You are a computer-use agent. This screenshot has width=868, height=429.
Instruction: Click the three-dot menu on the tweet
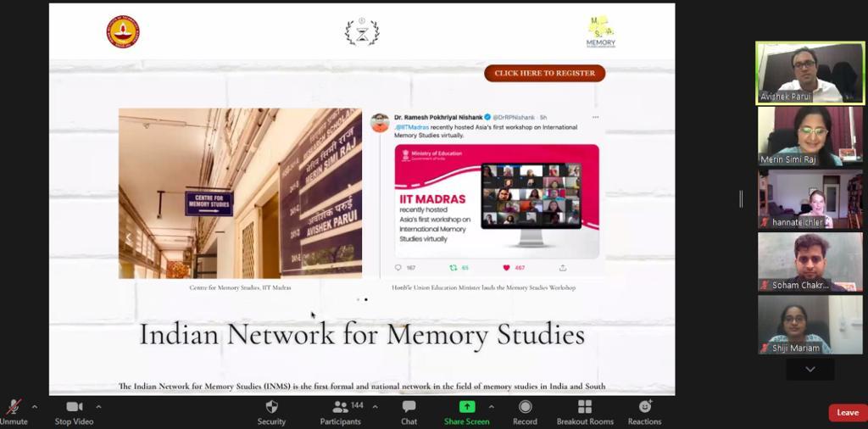595,117
